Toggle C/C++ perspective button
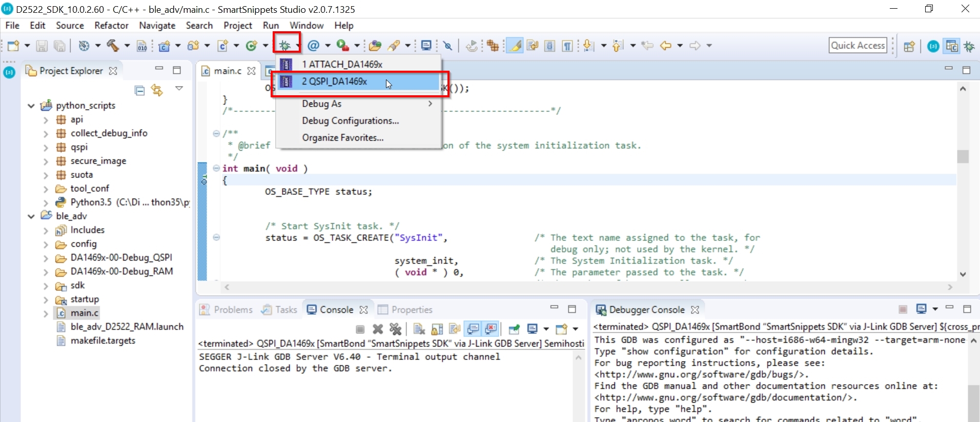The image size is (980, 422). 952,46
